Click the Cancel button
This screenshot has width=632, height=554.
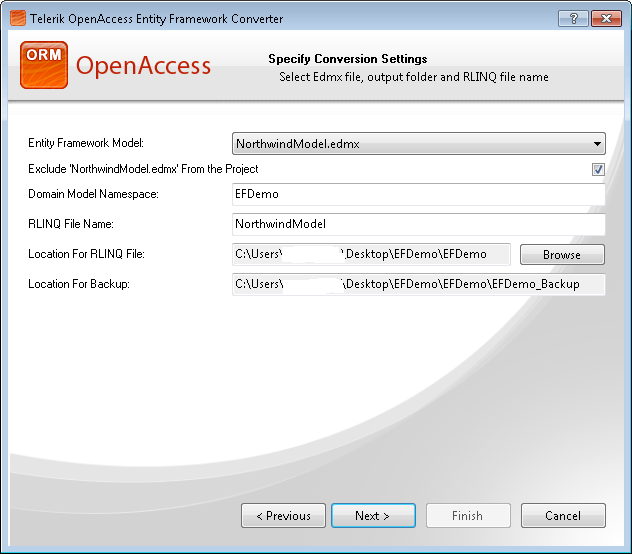563,516
